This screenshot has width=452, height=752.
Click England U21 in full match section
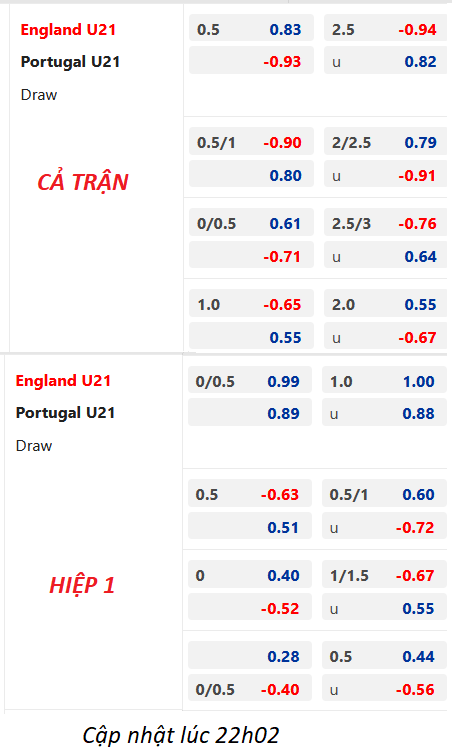(x=68, y=30)
